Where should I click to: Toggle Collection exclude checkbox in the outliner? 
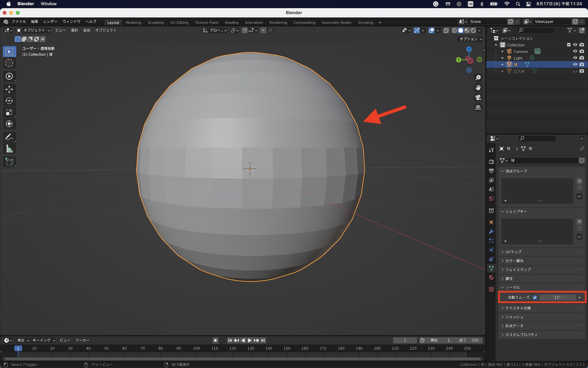[569, 45]
